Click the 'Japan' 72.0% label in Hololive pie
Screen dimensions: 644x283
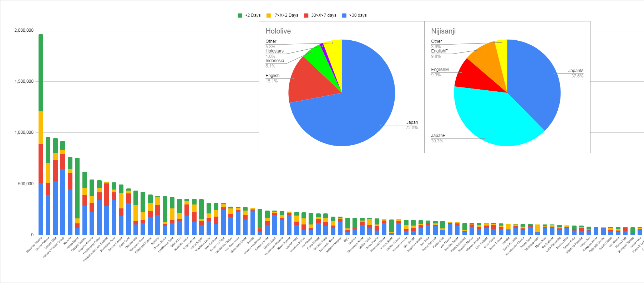pyautogui.click(x=412, y=125)
